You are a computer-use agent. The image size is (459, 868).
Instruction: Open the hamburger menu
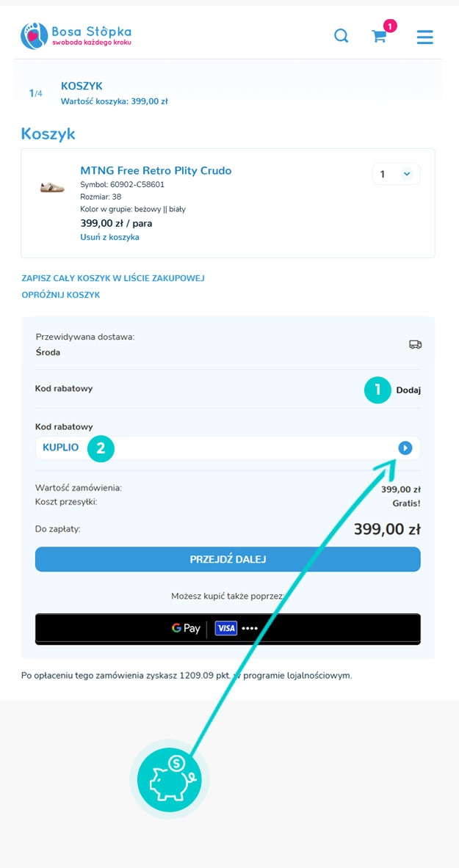[424, 37]
